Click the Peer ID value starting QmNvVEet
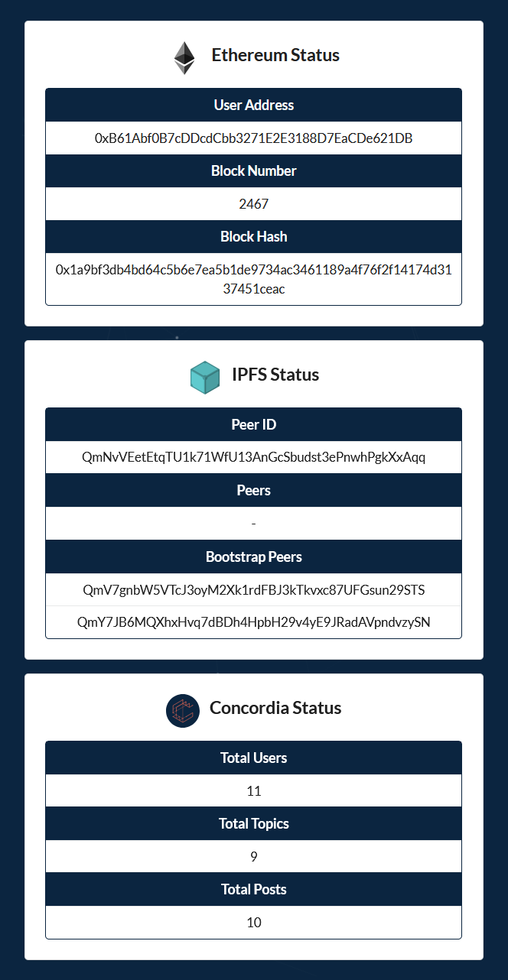 click(x=254, y=458)
